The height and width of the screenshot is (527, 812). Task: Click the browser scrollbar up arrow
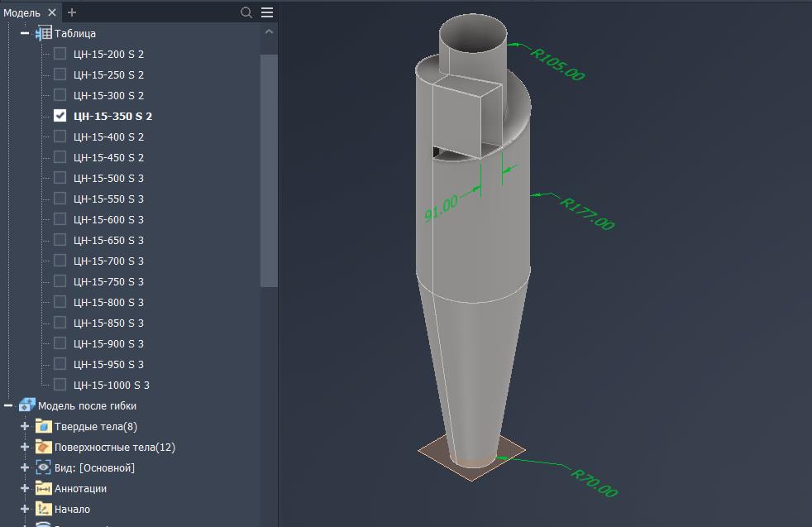(x=270, y=29)
